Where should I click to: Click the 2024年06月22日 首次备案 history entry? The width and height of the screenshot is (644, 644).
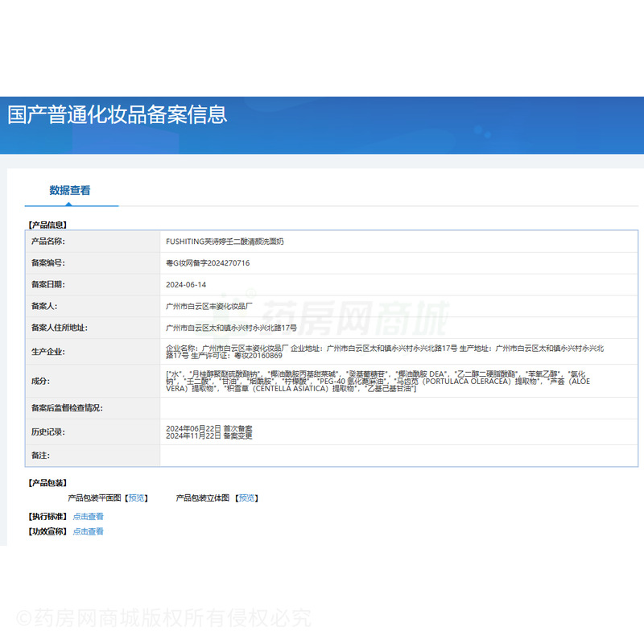(x=208, y=427)
